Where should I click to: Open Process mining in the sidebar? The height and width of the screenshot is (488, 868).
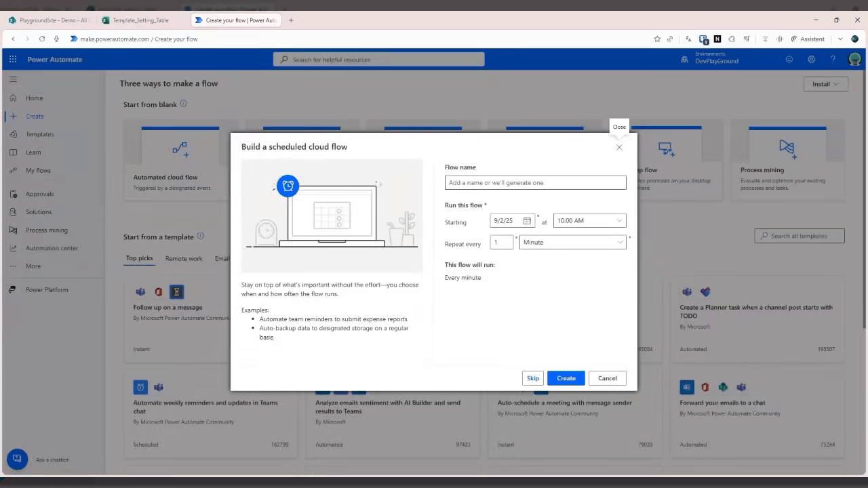(x=47, y=230)
